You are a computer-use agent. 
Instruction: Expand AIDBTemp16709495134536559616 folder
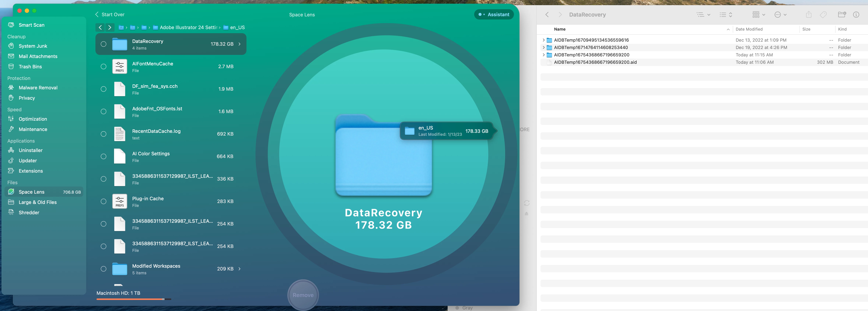[x=543, y=40]
